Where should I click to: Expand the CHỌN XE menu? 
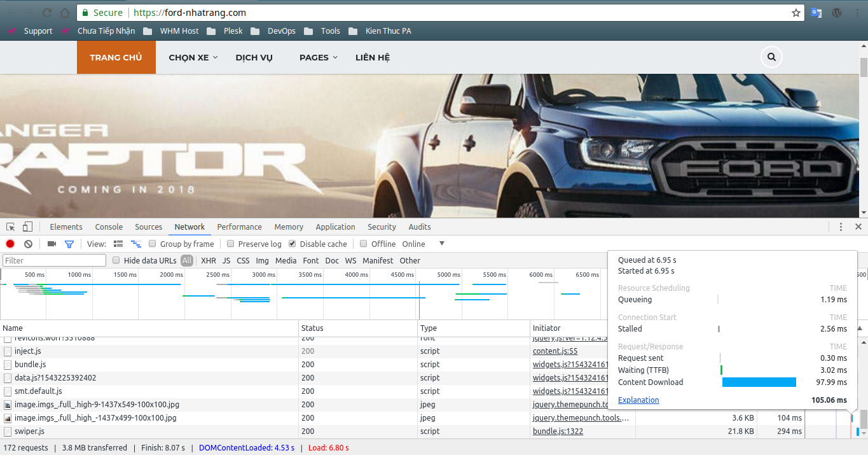click(193, 57)
